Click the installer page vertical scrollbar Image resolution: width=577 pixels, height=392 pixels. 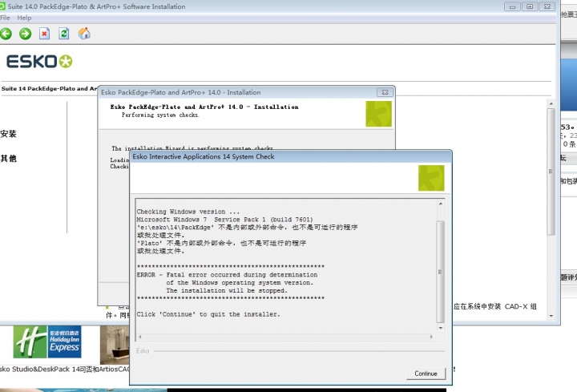[x=550, y=160]
